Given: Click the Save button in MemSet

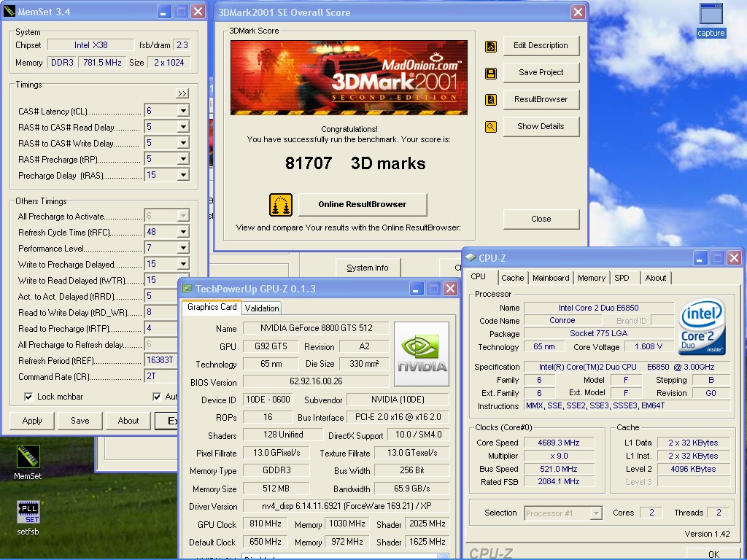Looking at the screenshot, I should pyautogui.click(x=80, y=421).
